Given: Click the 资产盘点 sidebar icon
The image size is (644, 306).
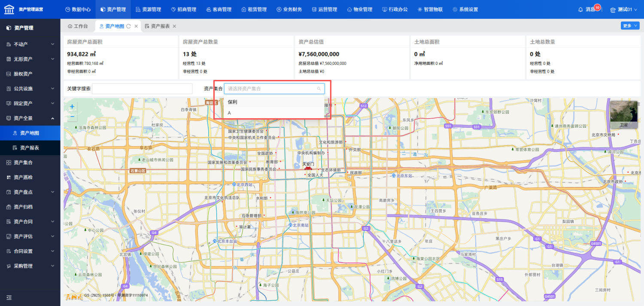Looking at the screenshot, I should (x=9, y=192).
